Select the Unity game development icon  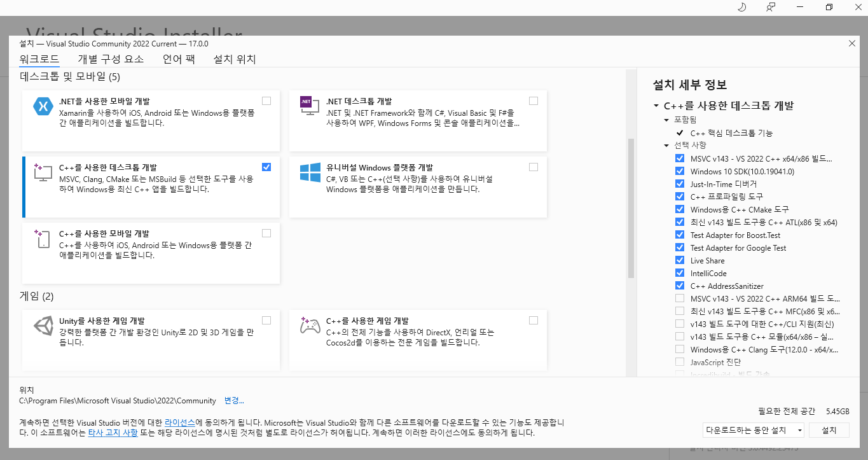click(x=42, y=326)
